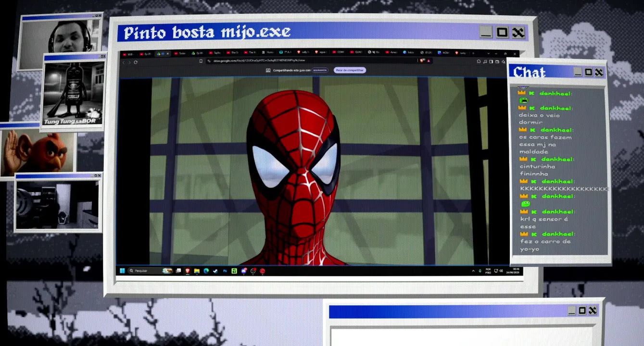The width and height of the screenshot is (644, 346).
Task: Minimize the Chat window
Action: [578, 73]
